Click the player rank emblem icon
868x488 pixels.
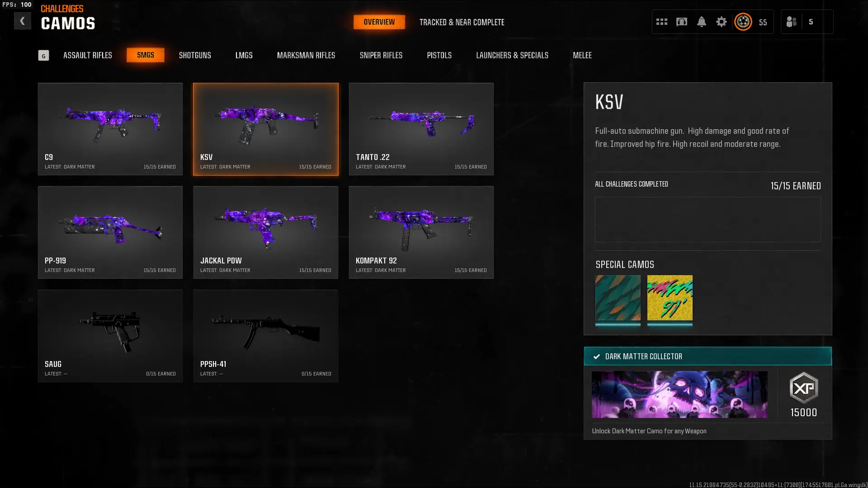[x=743, y=22]
